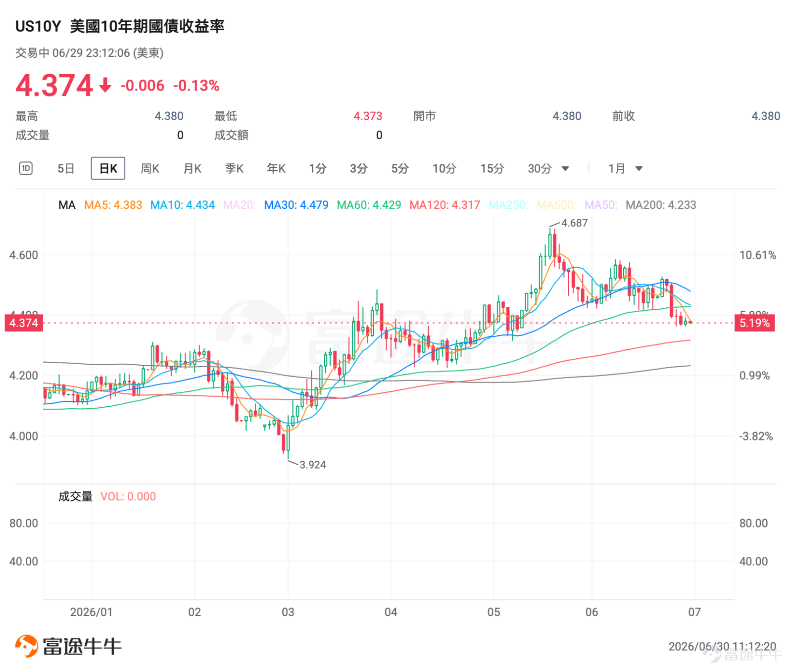Screen dimensions: 792x672
Task: Enable the faded MA250 indicator
Action: (508, 205)
